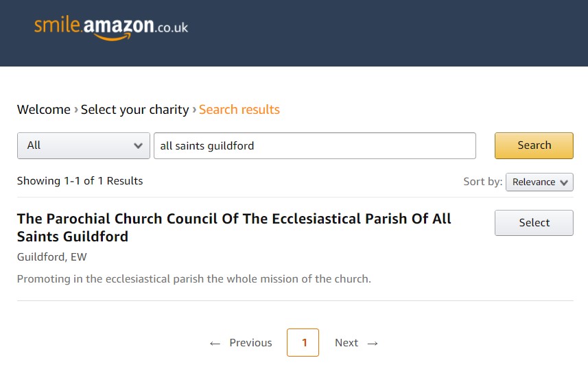Focus the charity search text field
The width and height of the screenshot is (588, 382).
pyautogui.click(x=315, y=145)
